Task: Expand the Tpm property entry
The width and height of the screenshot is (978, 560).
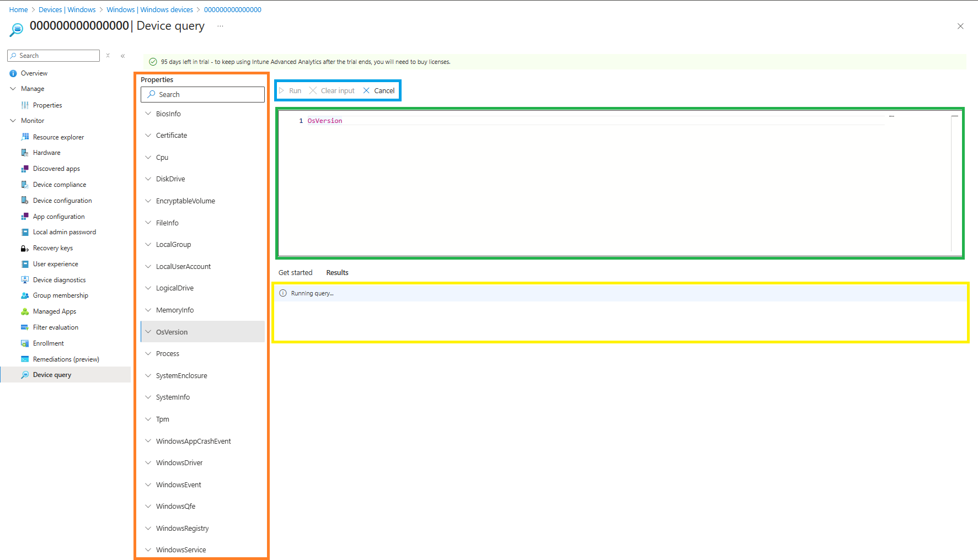Action: tap(148, 419)
